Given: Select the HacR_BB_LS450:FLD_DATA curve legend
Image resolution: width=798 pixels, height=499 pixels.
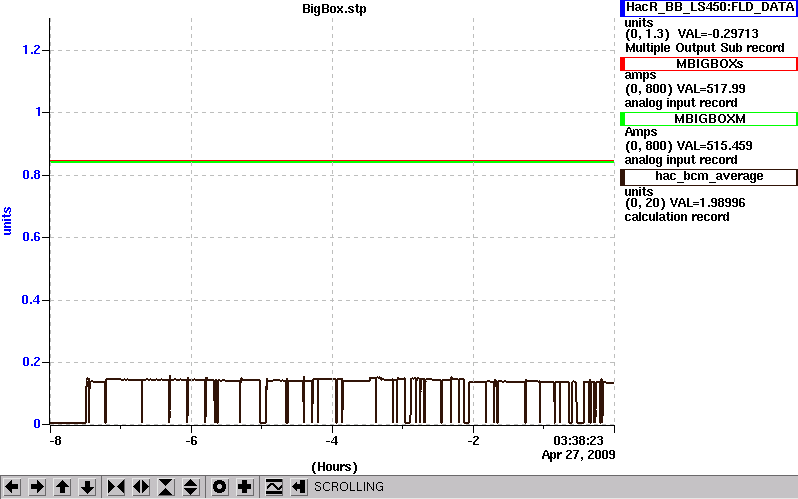Looking at the screenshot, I should 709,8.
